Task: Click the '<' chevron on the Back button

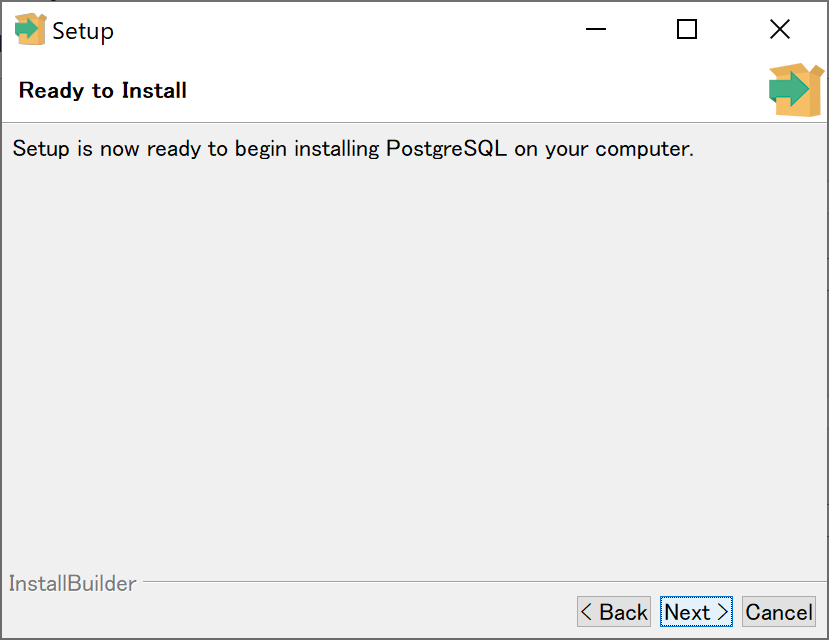Action: point(586,612)
